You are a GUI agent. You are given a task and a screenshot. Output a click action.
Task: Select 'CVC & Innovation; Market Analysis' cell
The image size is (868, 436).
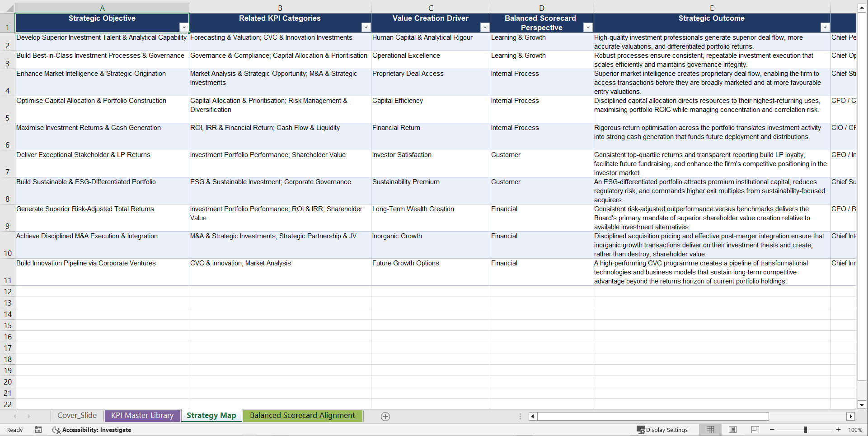coord(280,272)
